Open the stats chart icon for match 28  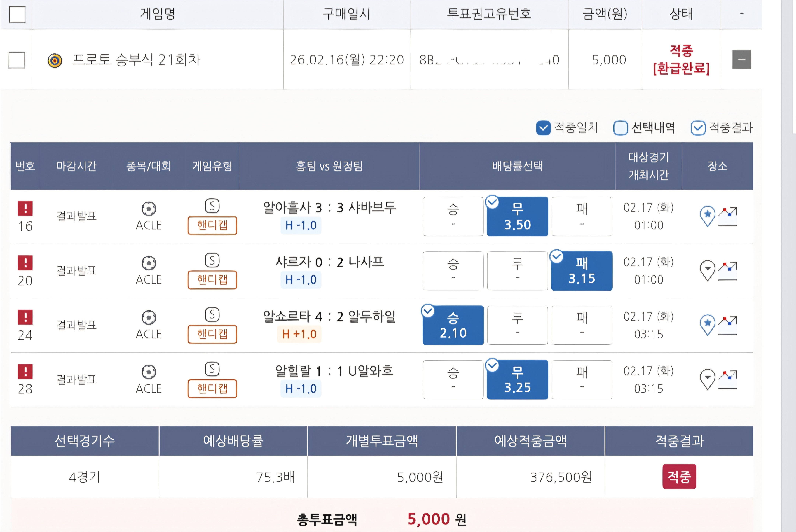728,380
